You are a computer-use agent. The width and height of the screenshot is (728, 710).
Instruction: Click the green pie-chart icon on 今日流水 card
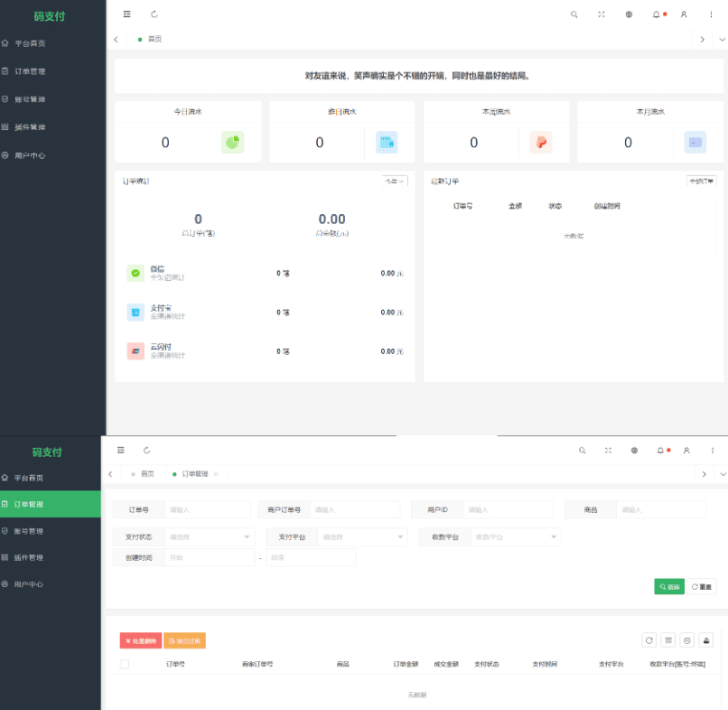(230, 143)
